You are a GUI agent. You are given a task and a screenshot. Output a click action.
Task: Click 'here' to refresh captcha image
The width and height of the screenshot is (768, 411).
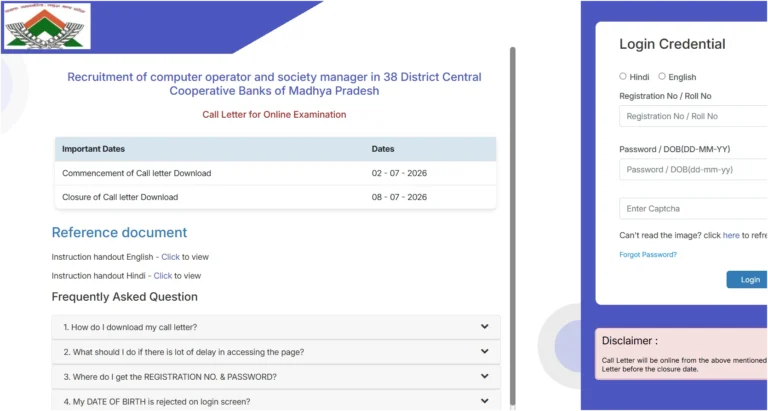(731, 236)
